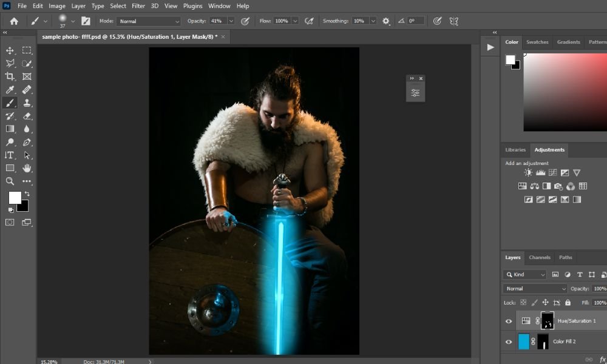Select the Crop tool
This screenshot has height=364, width=607.
10,76
